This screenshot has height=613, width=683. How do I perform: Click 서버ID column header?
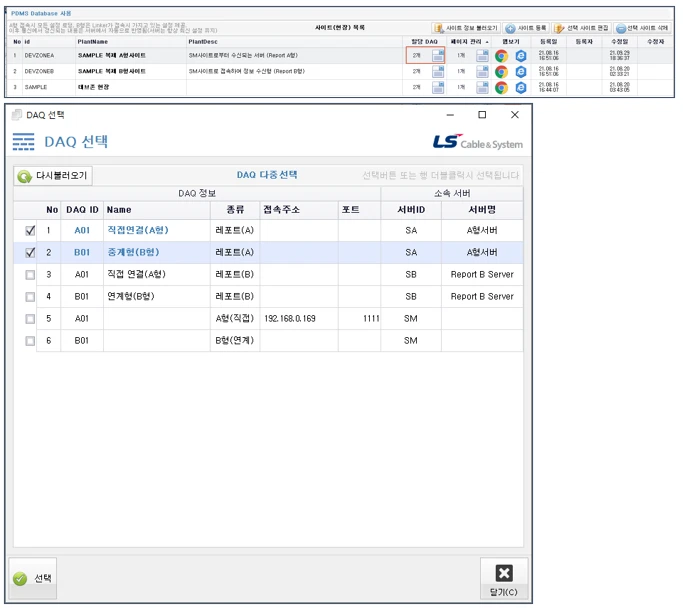click(411, 210)
